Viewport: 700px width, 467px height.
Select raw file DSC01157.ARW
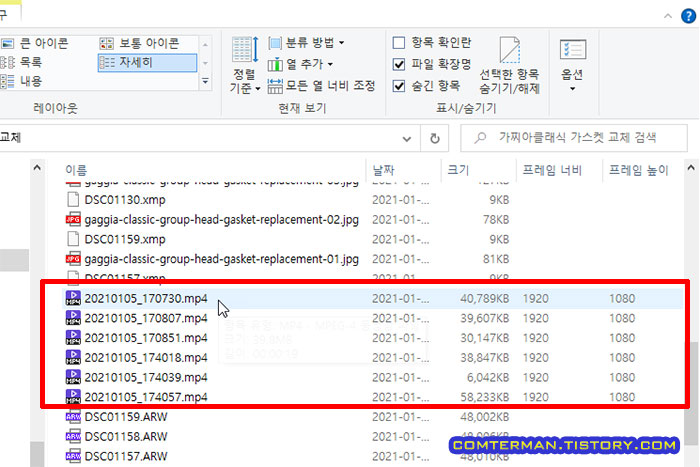pyautogui.click(x=126, y=456)
